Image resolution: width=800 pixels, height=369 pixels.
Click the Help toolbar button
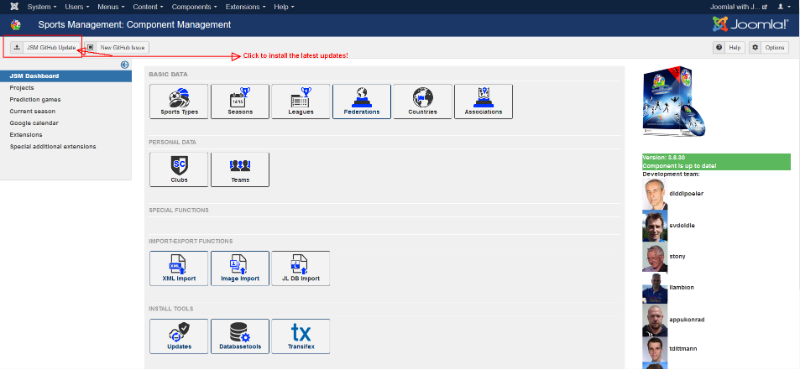coord(729,47)
